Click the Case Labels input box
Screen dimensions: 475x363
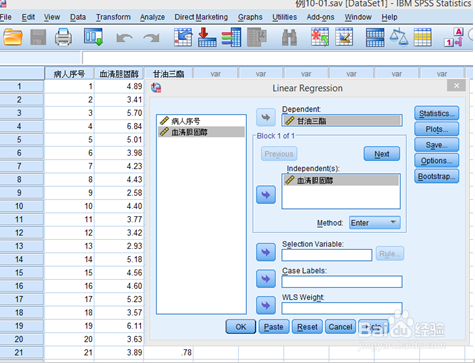pyautogui.click(x=342, y=282)
